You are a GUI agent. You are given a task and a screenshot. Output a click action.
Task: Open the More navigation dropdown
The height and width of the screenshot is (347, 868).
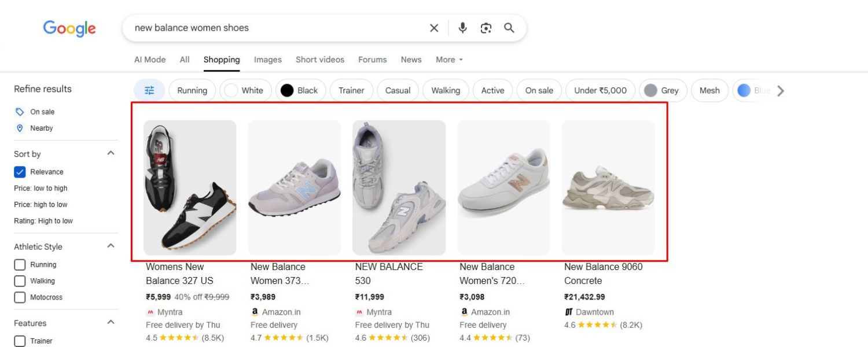pyautogui.click(x=448, y=60)
